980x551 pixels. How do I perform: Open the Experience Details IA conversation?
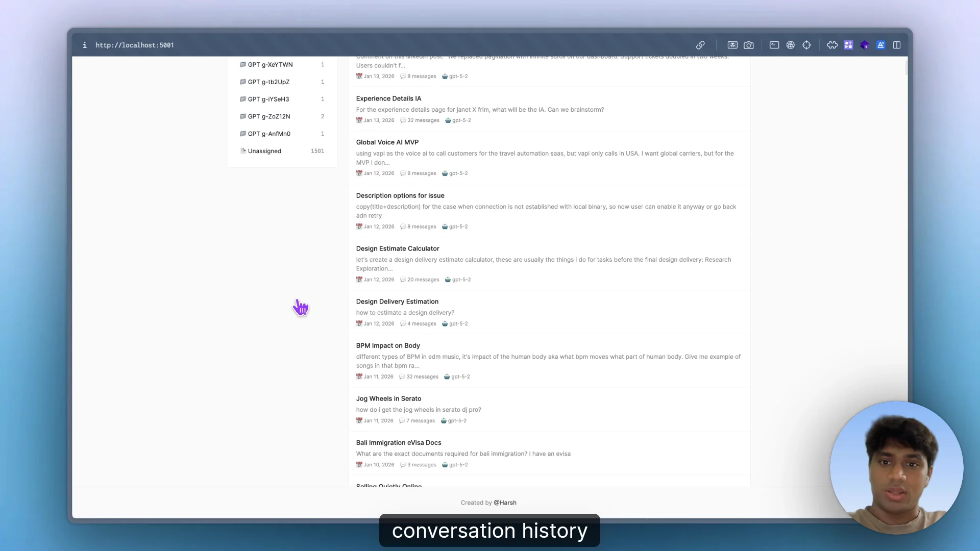pyautogui.click(x=388, y=98)
